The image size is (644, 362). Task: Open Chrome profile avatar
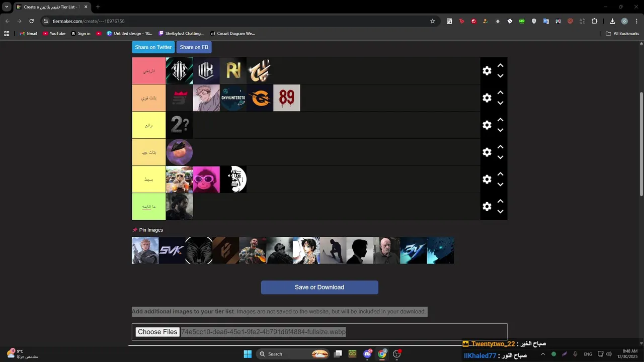(624, 21)
